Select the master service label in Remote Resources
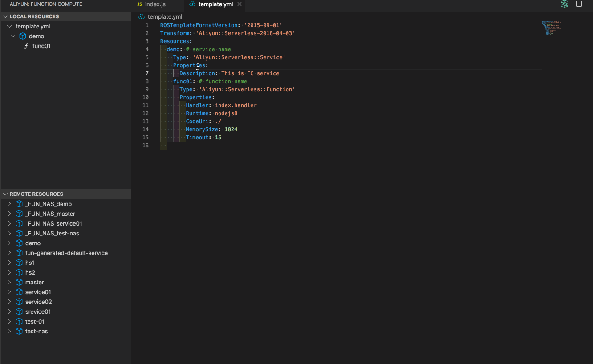 coord(35,282)
